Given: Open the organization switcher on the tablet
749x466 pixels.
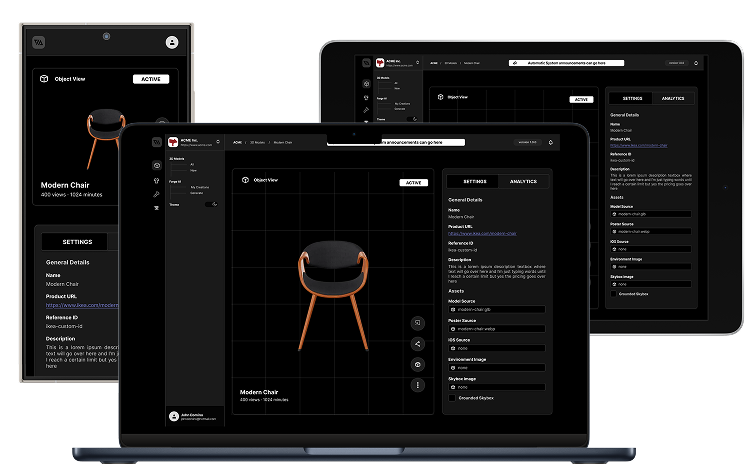Looking at the screenshot, I should (x=417, y=63).
